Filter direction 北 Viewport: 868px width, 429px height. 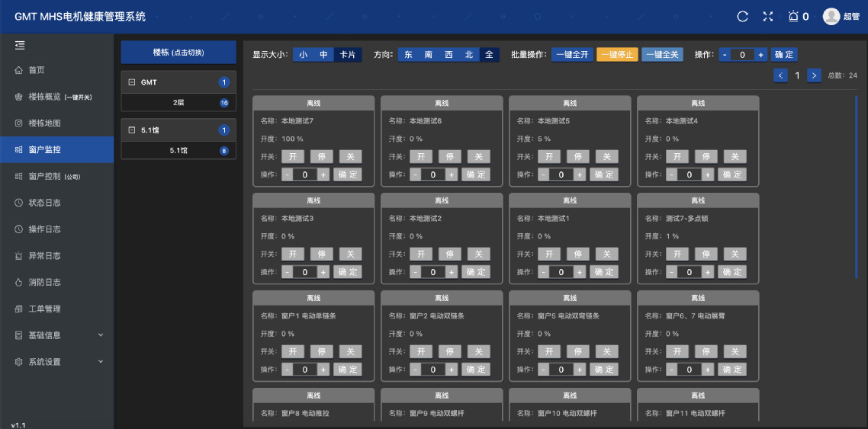click(469, 55)
